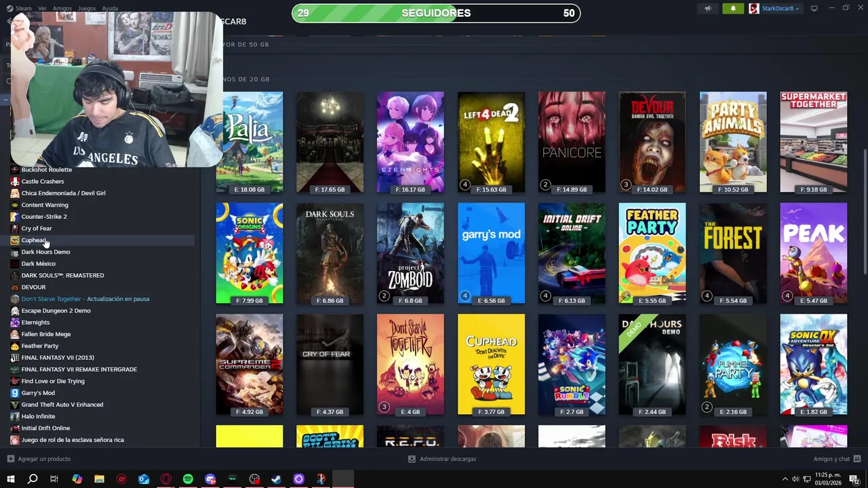This screenshot has width=868, height=488.
Task: Open The Forest game cover
Action: [x=733, y=253]
